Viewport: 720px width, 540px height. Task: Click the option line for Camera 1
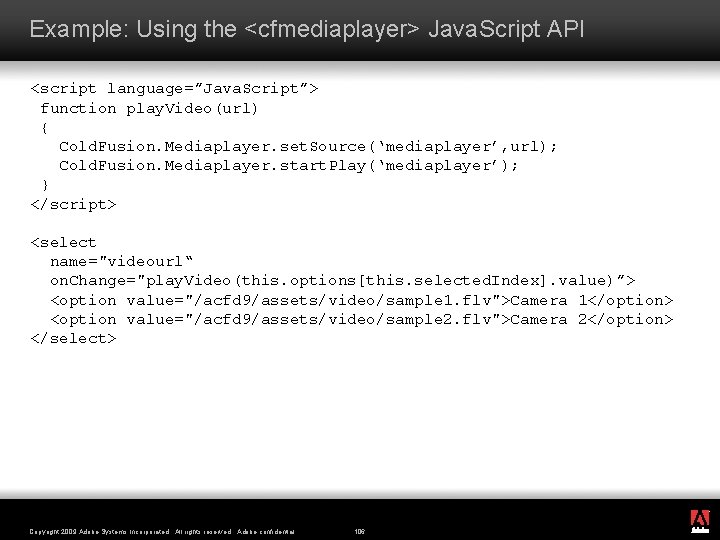point(362,300)
